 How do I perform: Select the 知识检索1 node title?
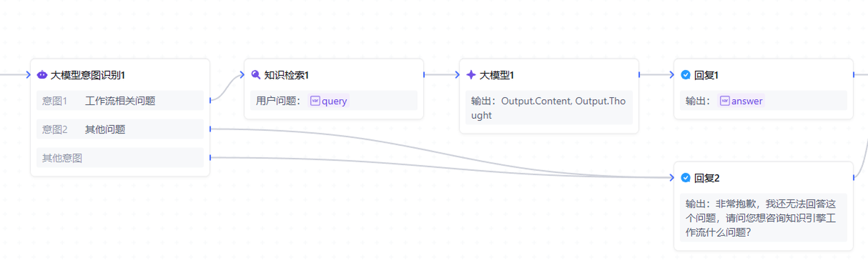point(286,75)
